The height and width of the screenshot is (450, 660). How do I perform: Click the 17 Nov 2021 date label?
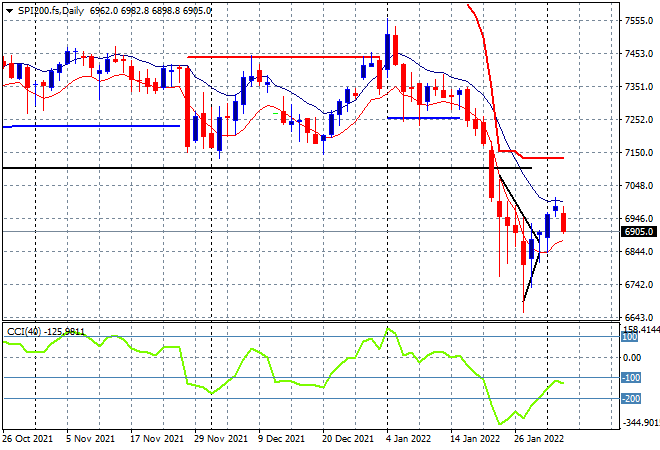tap(157, 439)
